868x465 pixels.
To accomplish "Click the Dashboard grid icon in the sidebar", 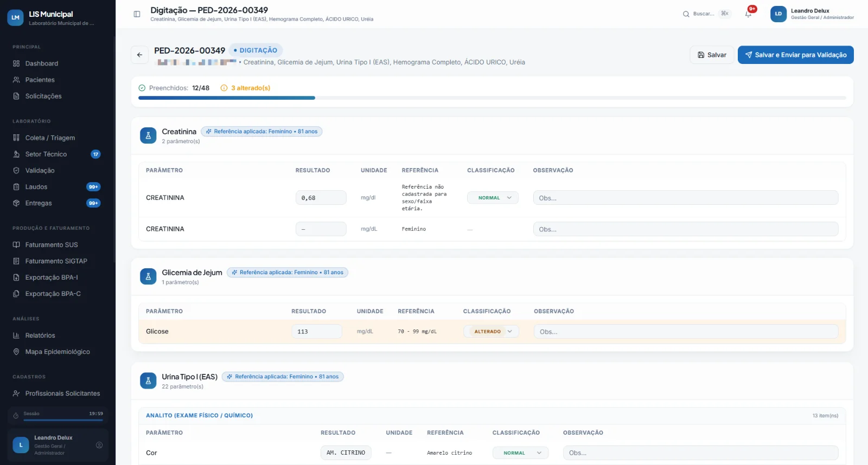I will coord(16,63).
